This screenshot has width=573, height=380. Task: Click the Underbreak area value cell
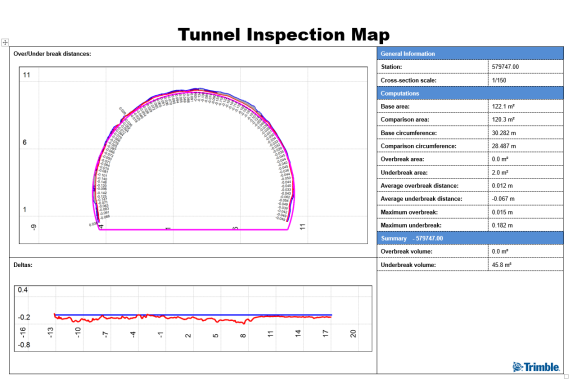click(x=525, y=172)
